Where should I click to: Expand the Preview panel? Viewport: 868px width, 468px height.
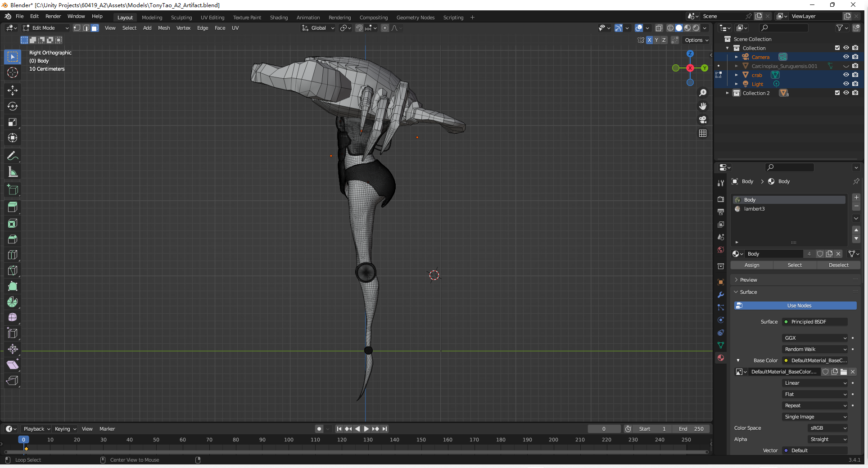[749, 280]
